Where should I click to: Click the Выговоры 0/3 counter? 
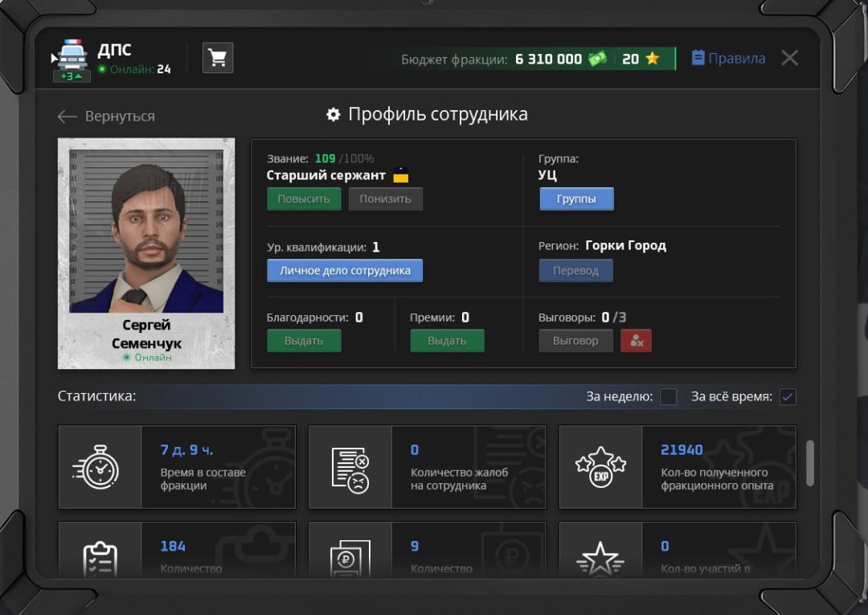tap(583, 318)
